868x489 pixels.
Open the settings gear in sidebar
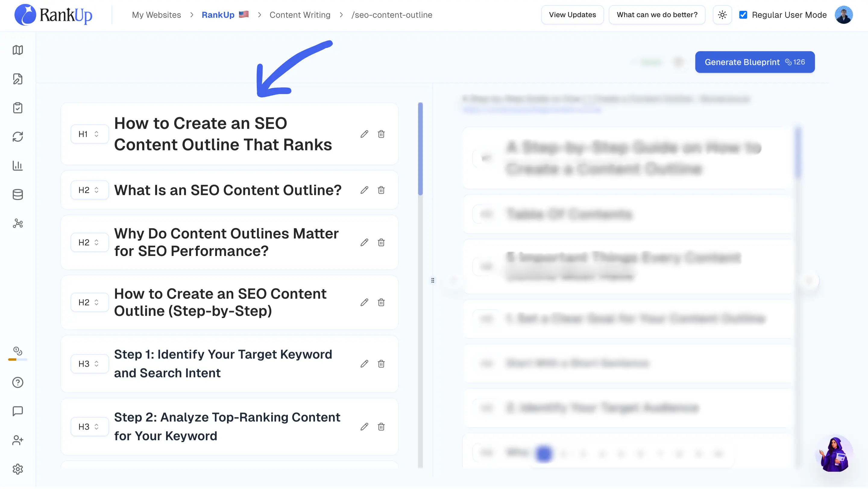[17, 469]
